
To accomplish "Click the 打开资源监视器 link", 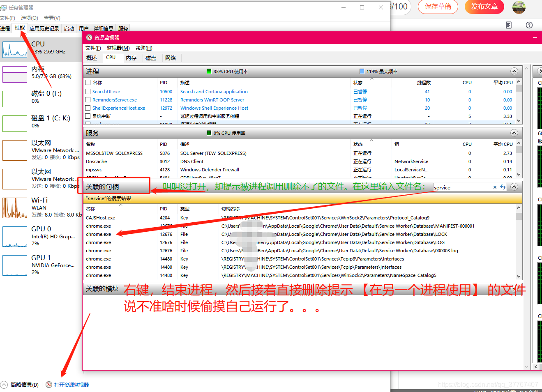I will pyautogui.click(x=71, y=385).
